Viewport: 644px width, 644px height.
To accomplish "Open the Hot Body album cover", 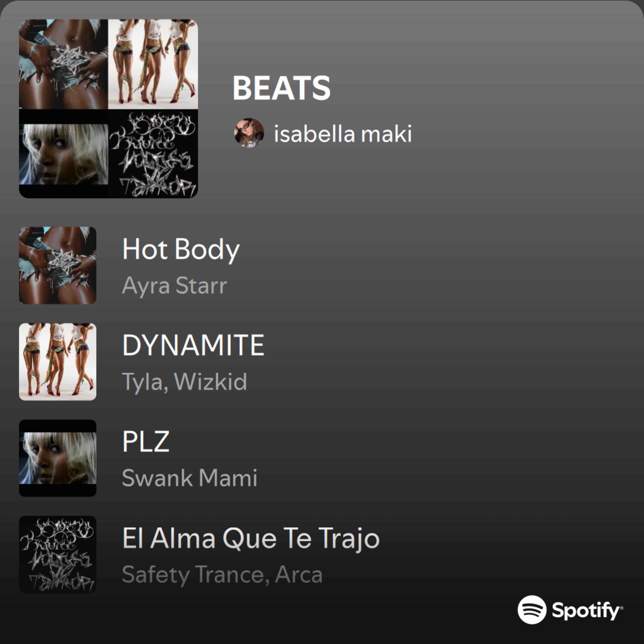I will (x=58, y=265).
